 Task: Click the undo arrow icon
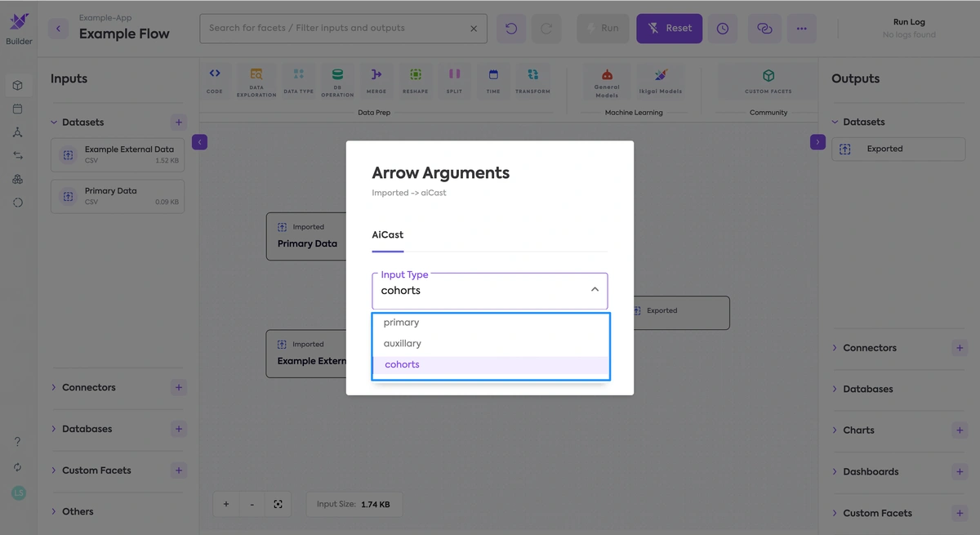[x=511, y=29]
